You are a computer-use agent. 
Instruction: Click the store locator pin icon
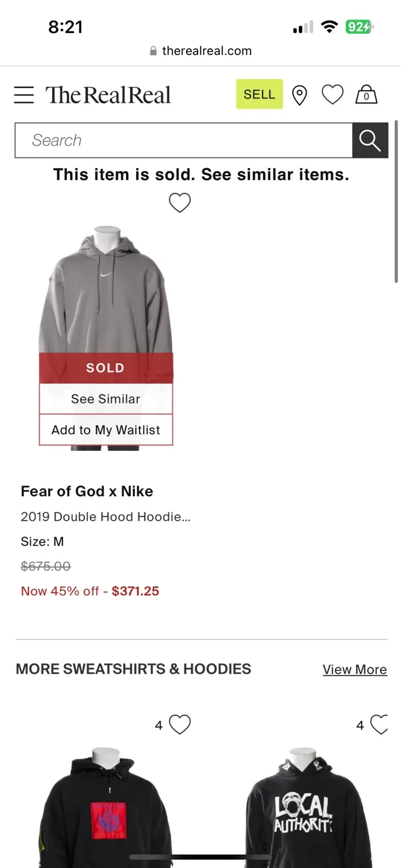click(x=299, y=95)
